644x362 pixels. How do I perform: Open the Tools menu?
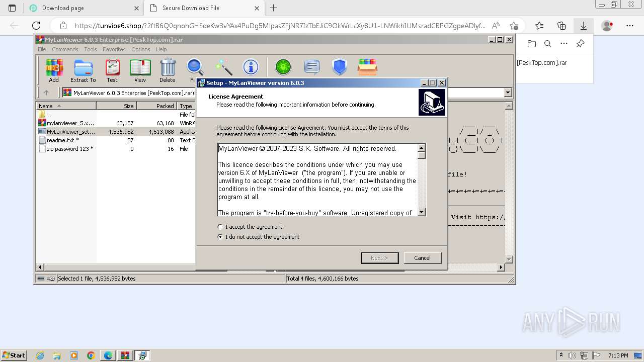91,49
